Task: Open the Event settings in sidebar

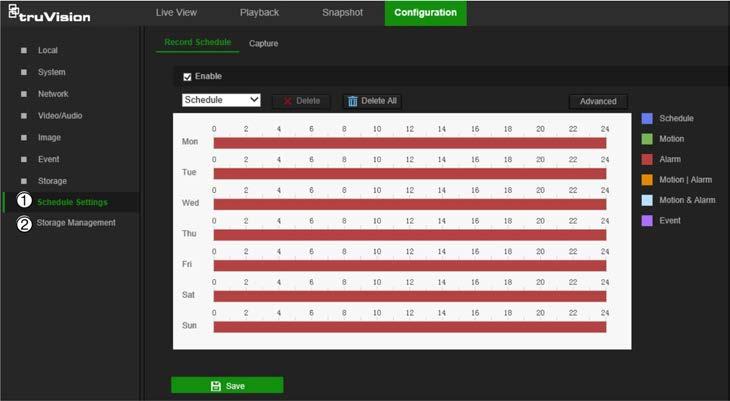Action: 48,159
